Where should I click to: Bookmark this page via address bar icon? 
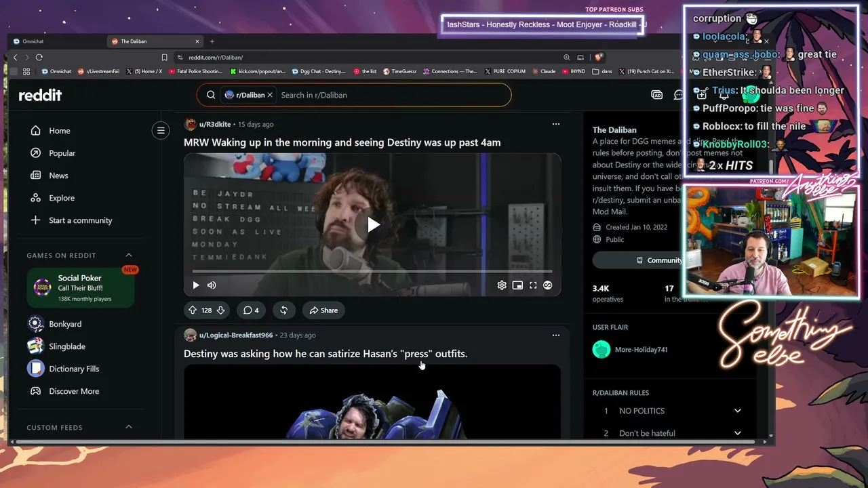point(164,58)
